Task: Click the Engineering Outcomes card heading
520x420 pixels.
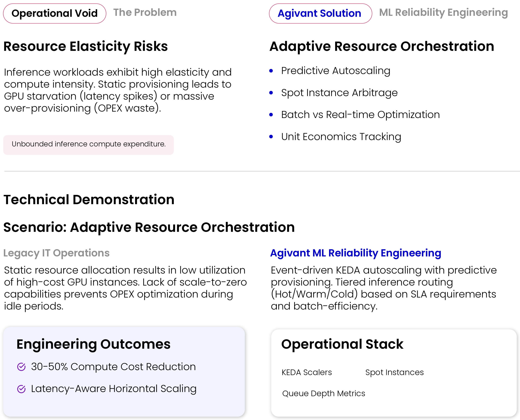Action: [93, 344]
